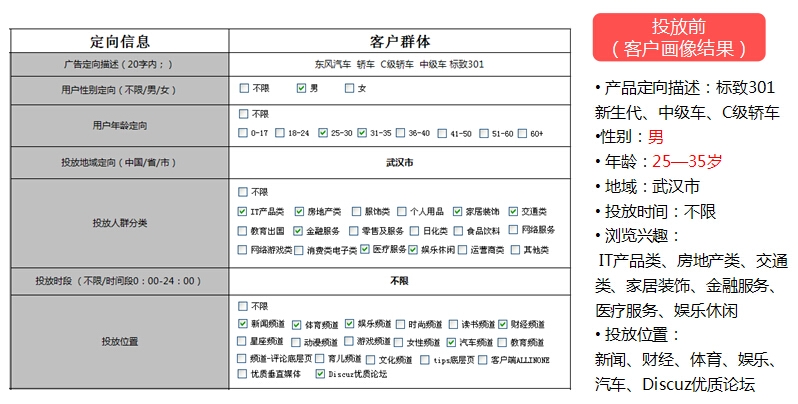Check the 教育出国 category checkbox
Screen dimensions: 798x404
(243, 230)
